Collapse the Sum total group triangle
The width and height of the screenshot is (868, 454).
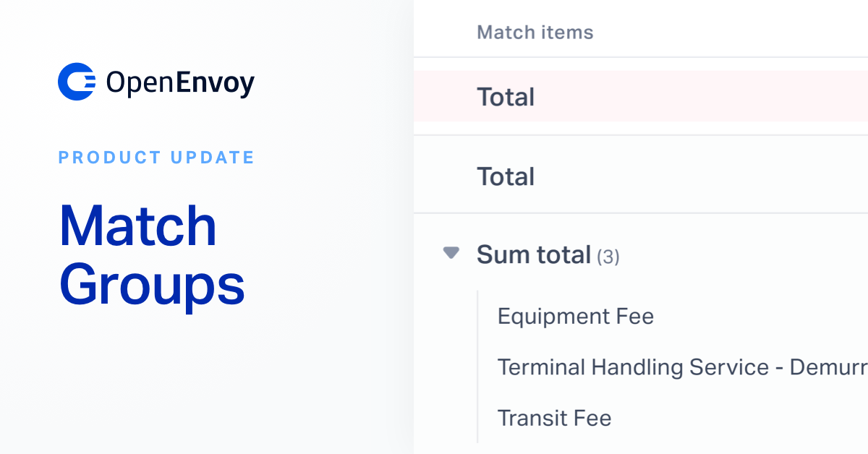click(x=451, y=253)
